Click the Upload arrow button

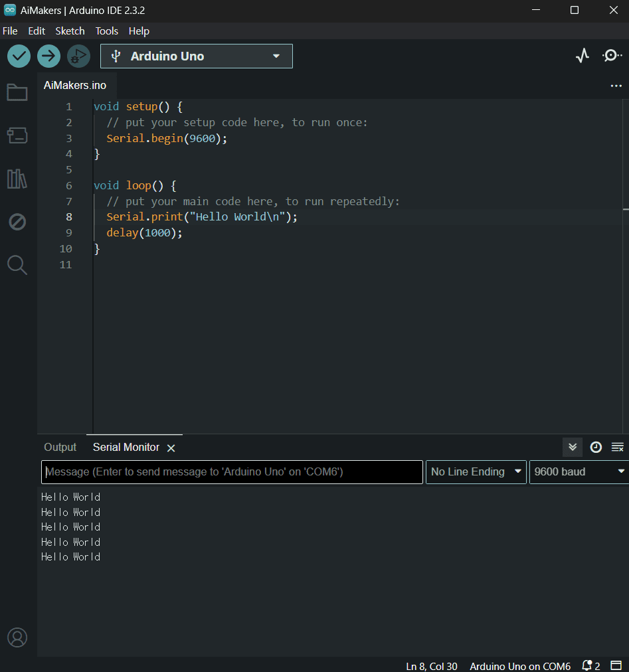(48, 56)
